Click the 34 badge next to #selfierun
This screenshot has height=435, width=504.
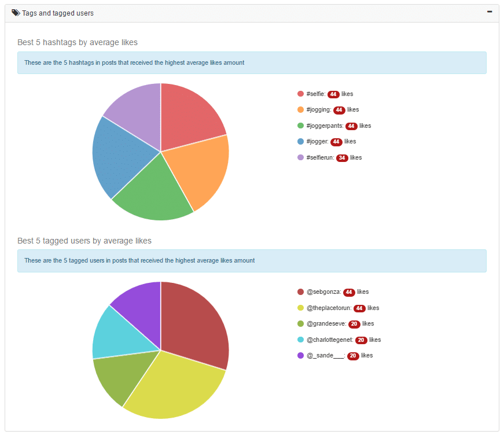tap(342, 158)
